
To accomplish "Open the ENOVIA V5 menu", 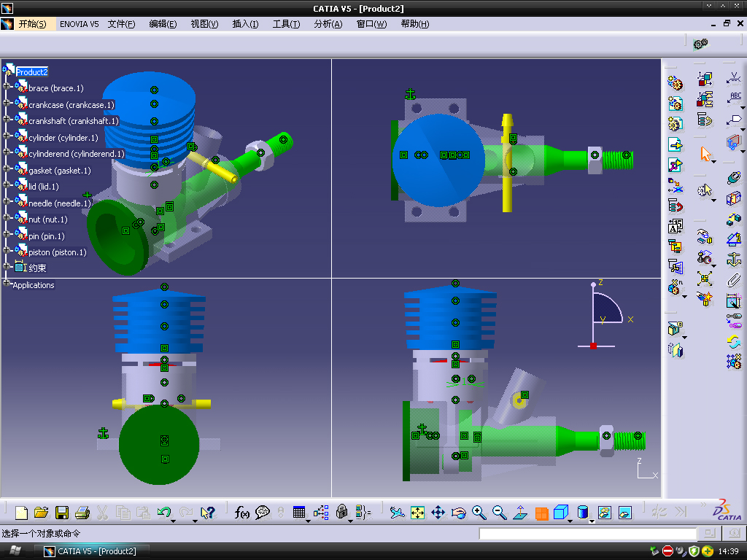I will (x=79, y=24).
